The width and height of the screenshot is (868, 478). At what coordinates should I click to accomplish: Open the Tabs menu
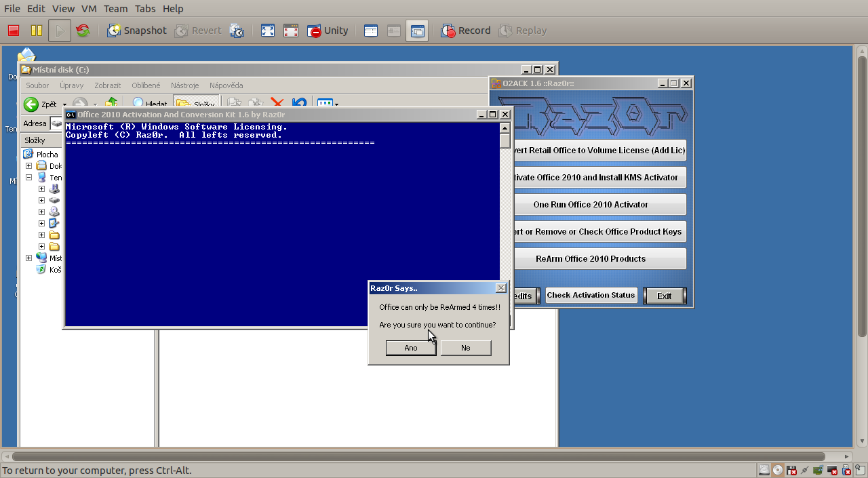(145, 9)
